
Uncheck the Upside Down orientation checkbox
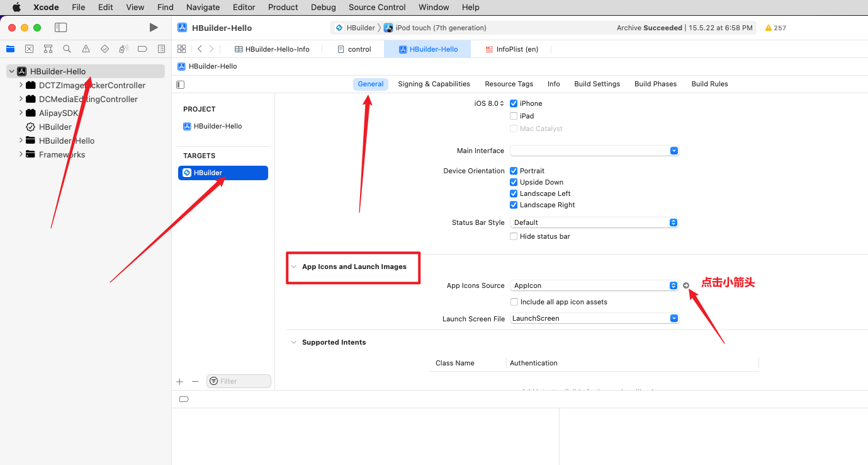pos(514,182)
